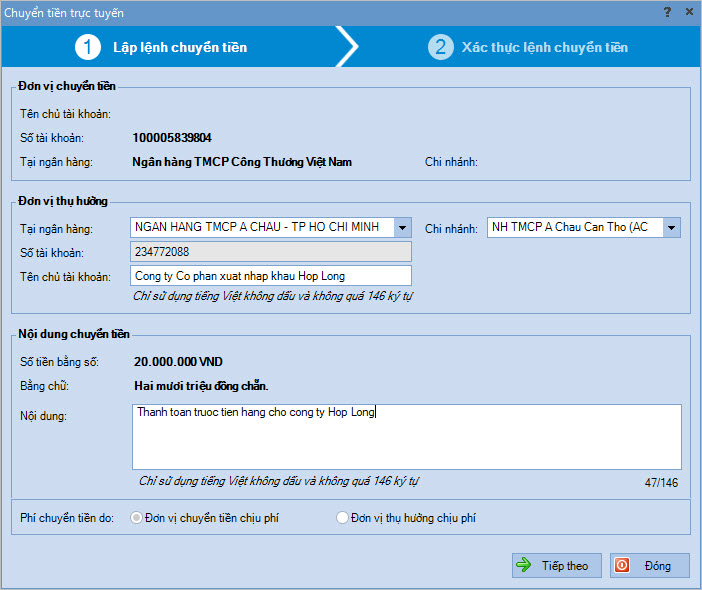Click the NGAN HANG TMCP A CHAU combo box text
The image size is (702, 590).
(260, 228)
